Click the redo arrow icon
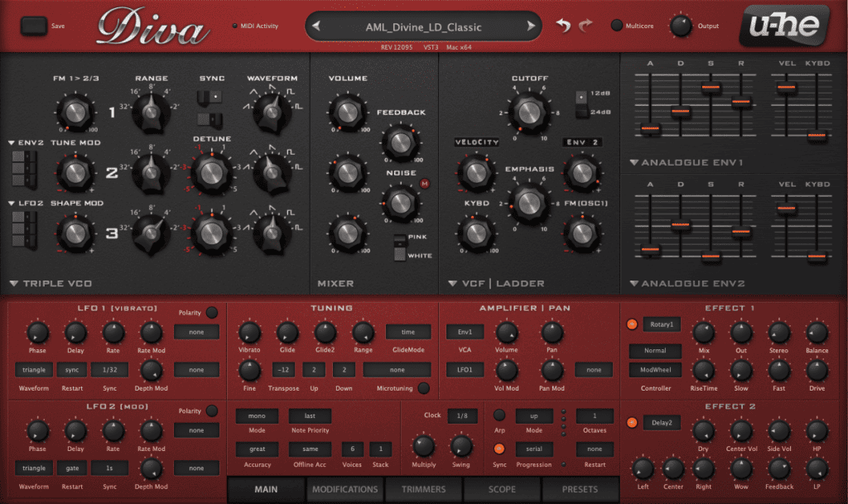Viewport: 848px width, 504px height. click(585, 26)
